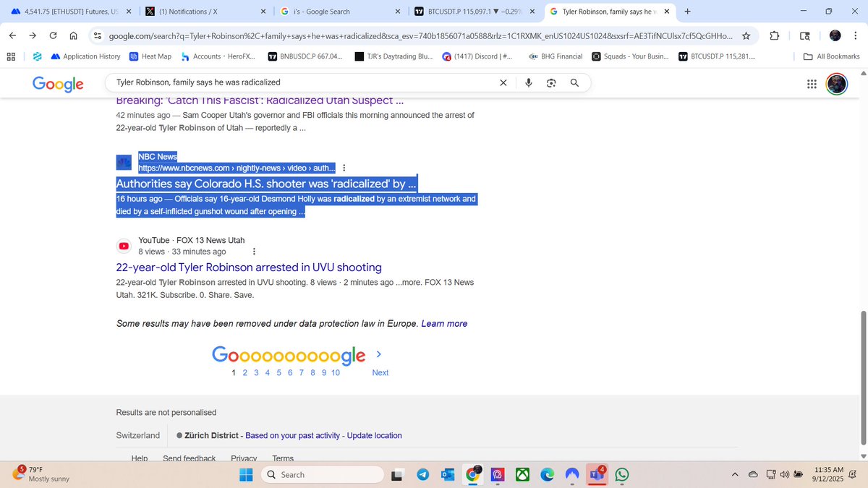Follow the Learn more data protection link
Screen dimensions: 868x488
444,323
